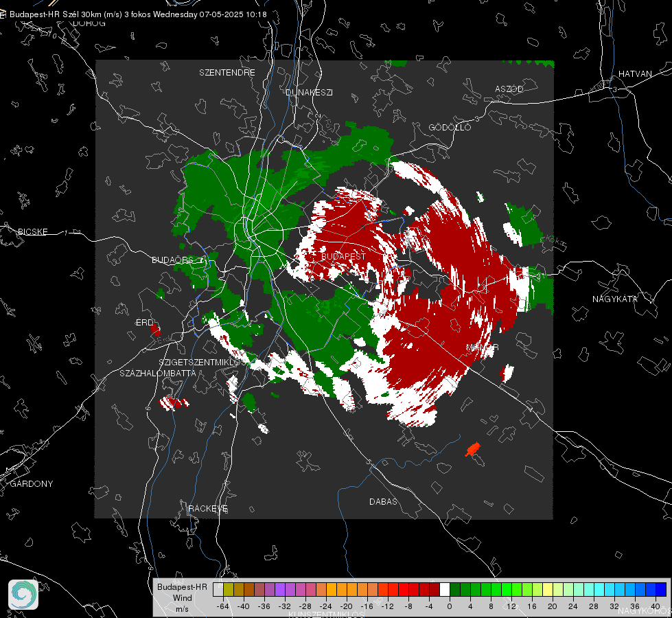The width and height of the screenshot is (672, 618).
Task: Click the '-64' value on legend scale
Action: (x=223, y=606)
